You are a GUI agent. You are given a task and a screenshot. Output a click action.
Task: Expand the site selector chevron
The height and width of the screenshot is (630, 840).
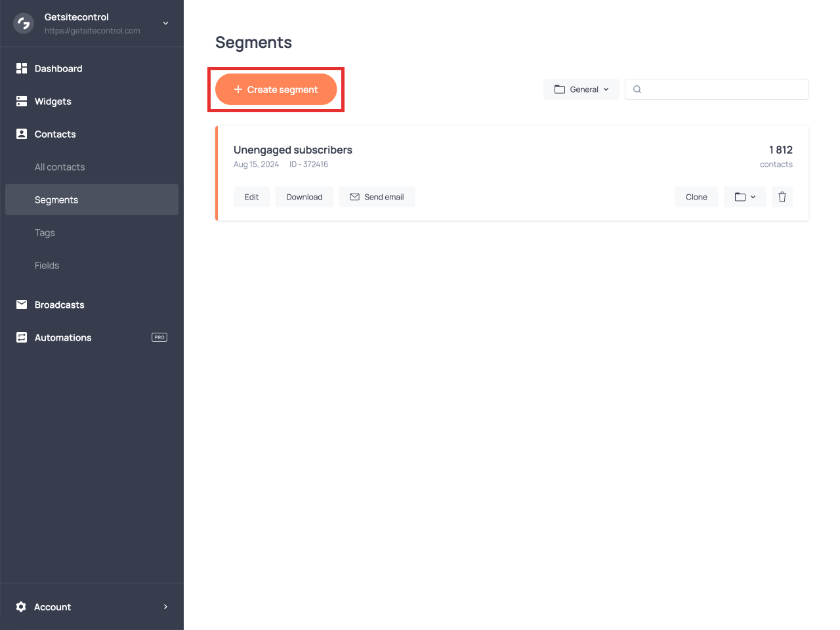point(165,24)
